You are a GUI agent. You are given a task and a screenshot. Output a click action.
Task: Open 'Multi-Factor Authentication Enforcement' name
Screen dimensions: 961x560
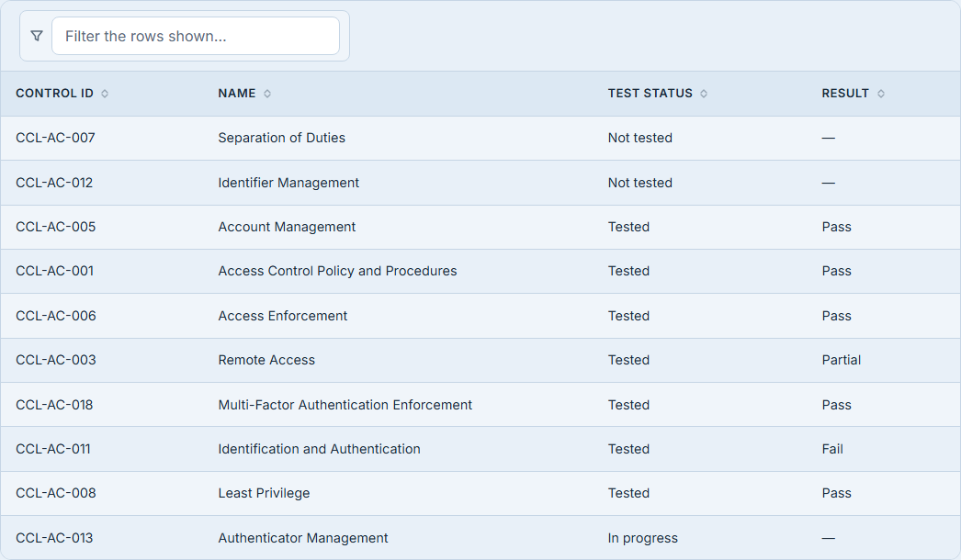pyautogui.click(x=345, y=405)
